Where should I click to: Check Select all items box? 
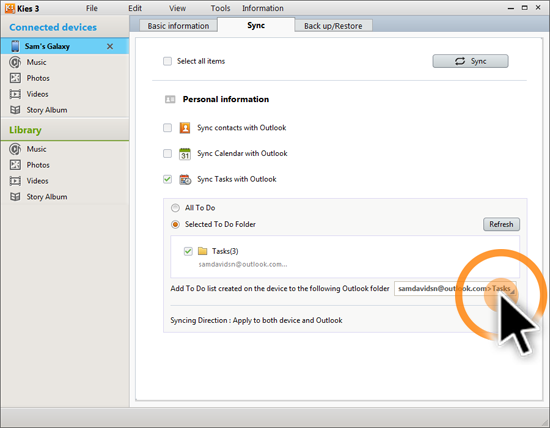[167, 61]
